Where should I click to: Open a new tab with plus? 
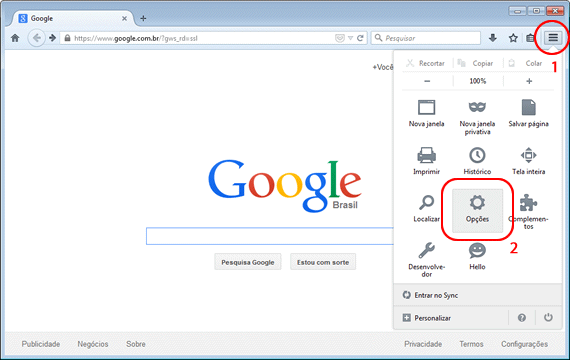pos(143,18)
